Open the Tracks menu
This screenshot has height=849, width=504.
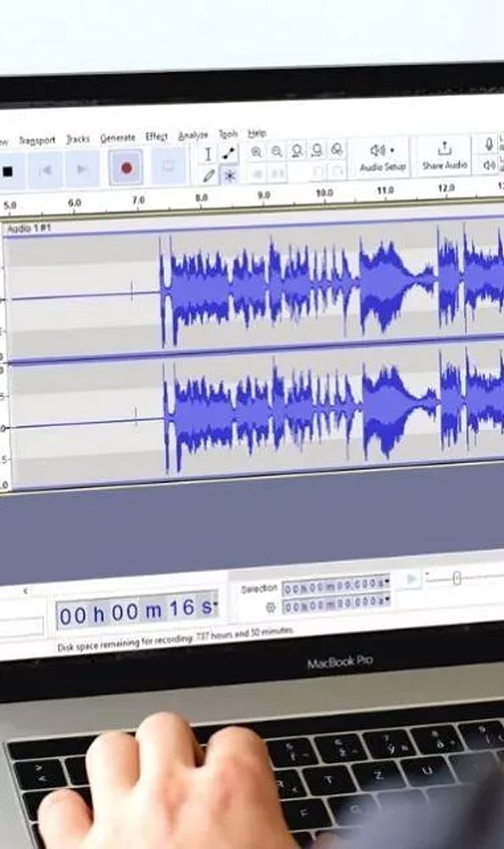(78, 139)
